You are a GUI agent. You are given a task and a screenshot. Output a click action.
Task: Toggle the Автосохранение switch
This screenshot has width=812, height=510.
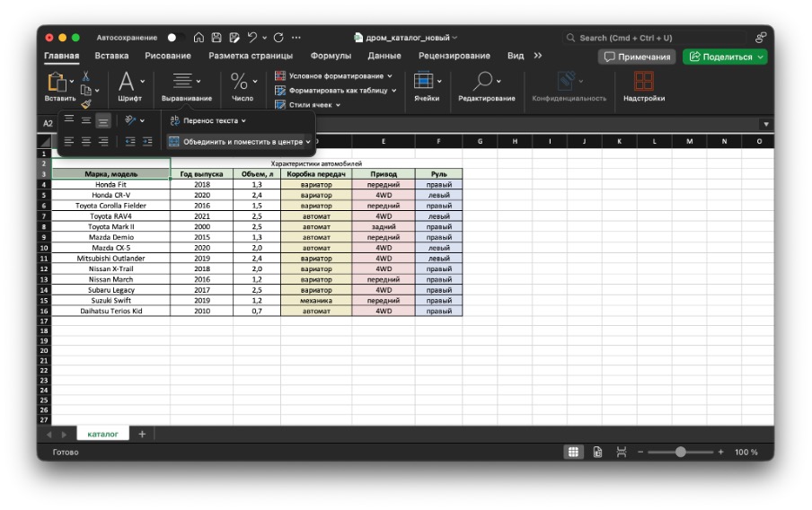click(174, 38)
